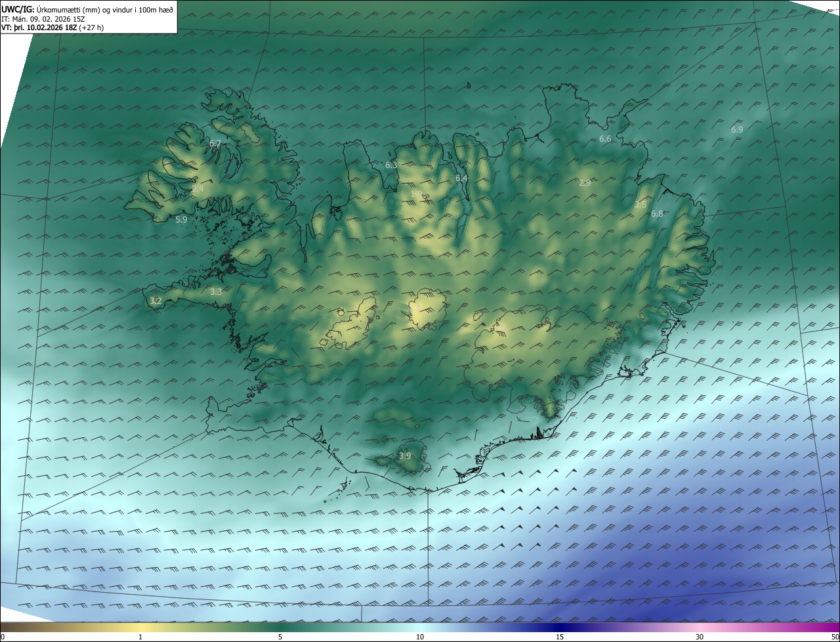Click the 3.9 value near the south coast
Viewport: 840px width, 642px height.
point(405,456)
